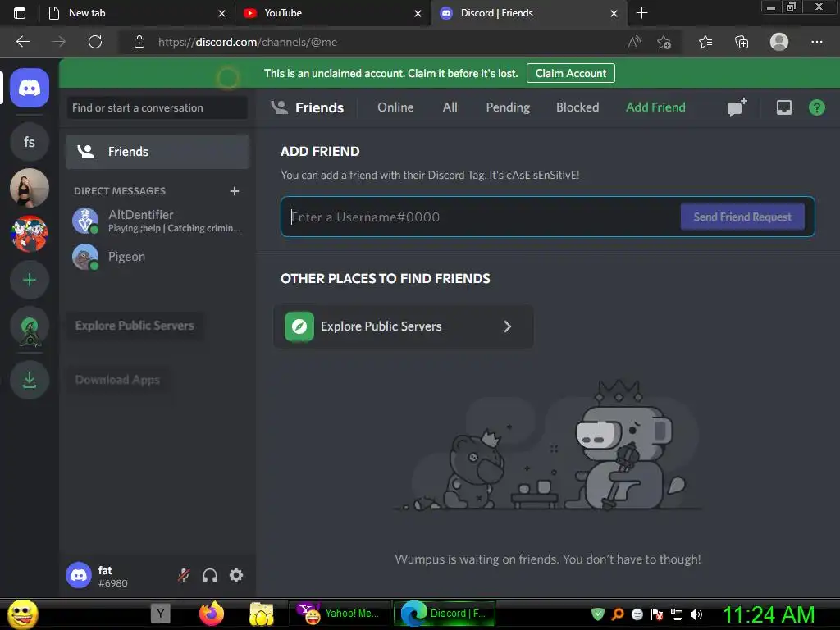Show All friends tab
Screen dimensions: 840x630
click(x=450, y=107)
